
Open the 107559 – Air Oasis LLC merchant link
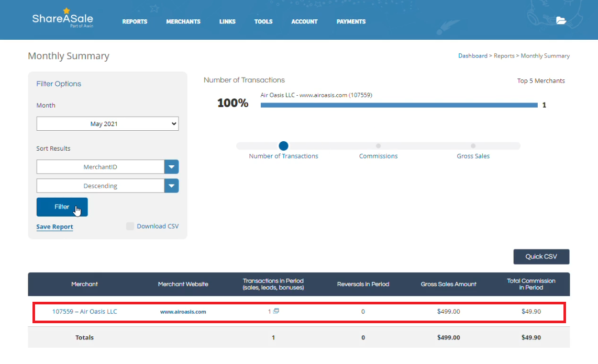click(x=85, y=312)
